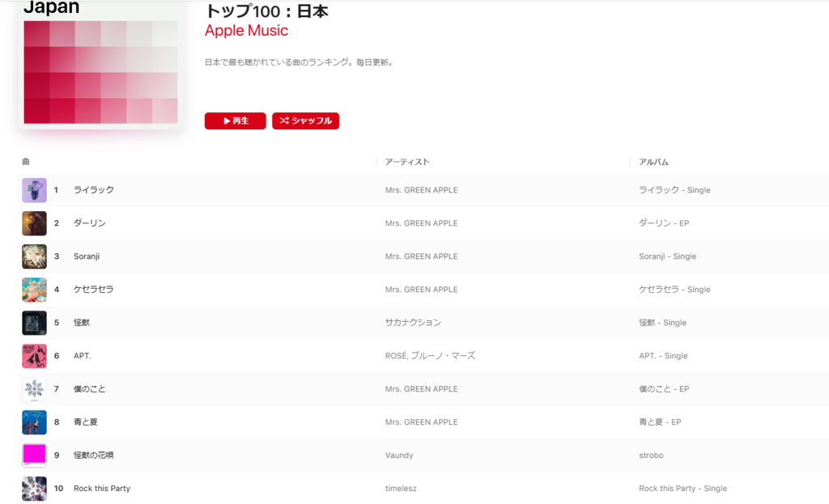Open album ライラック - Single
Image resolution: width=829 pixels, height=504 pixels.
(674, 190)
